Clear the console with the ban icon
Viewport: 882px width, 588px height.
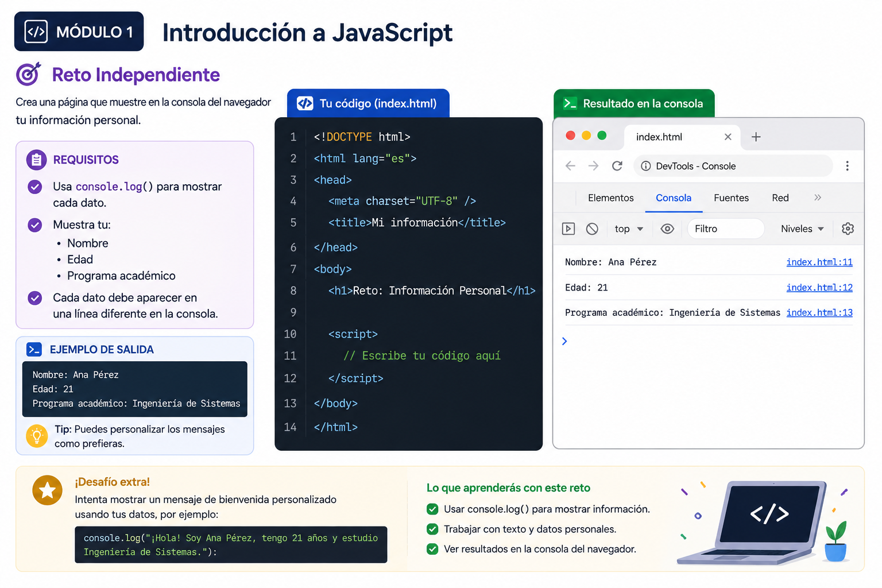pyautogui.click(x=592, y=229)
